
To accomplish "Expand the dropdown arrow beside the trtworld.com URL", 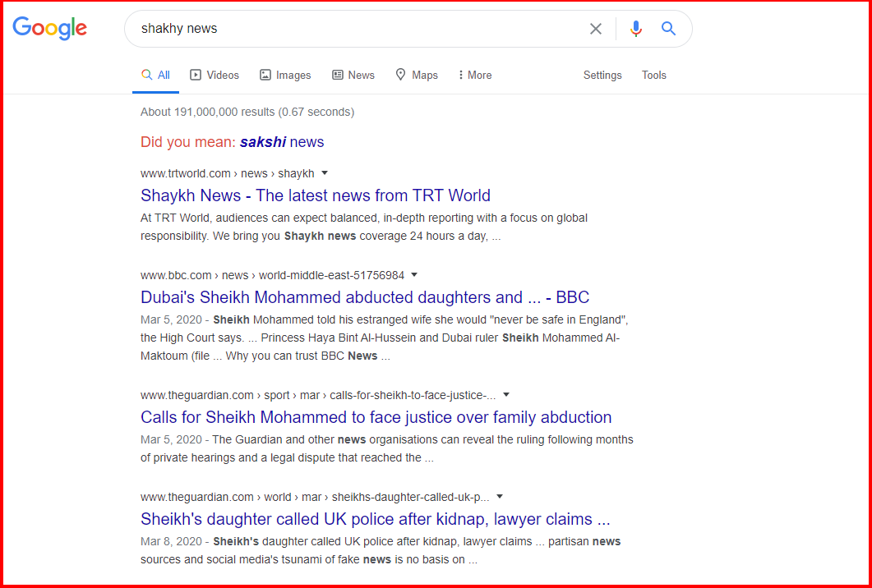I will 325,172.
